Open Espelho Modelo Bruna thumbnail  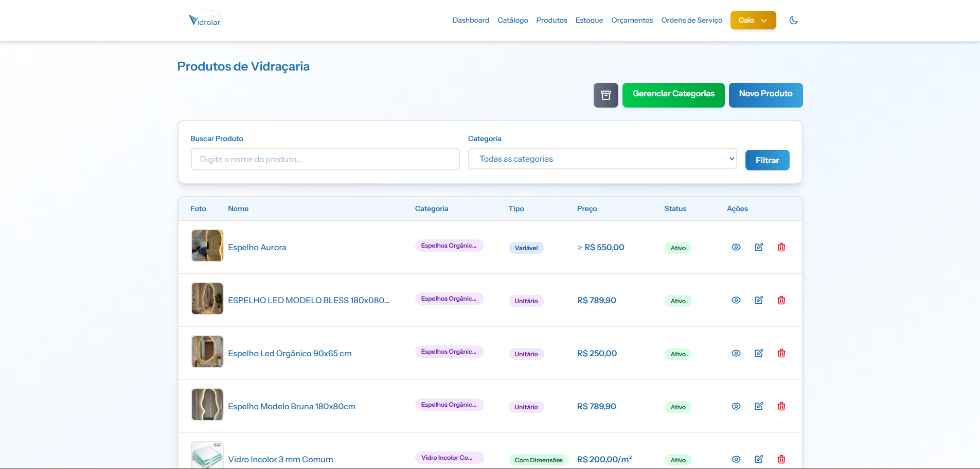click(x=207, y=405)
